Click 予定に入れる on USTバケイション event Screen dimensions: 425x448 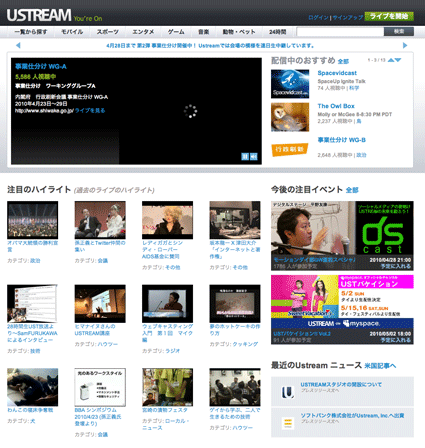396,340
